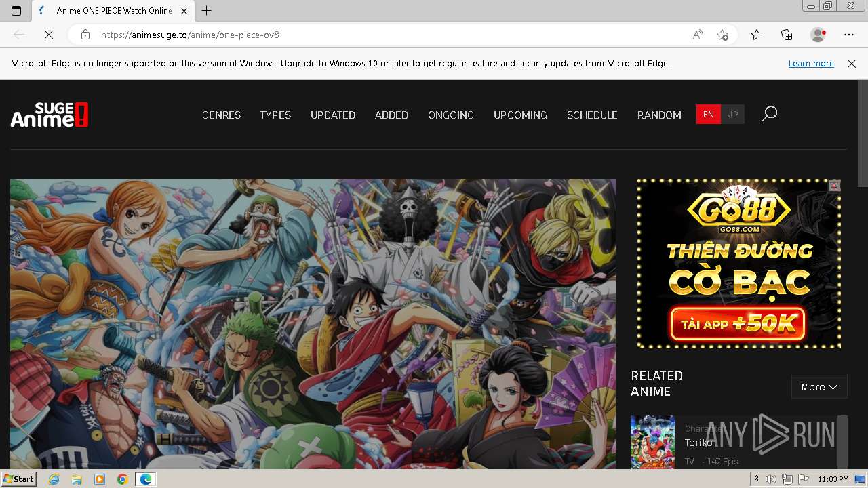Open Edge Settings and more menu
Screen dimensions: 868x488
(849, 35)
